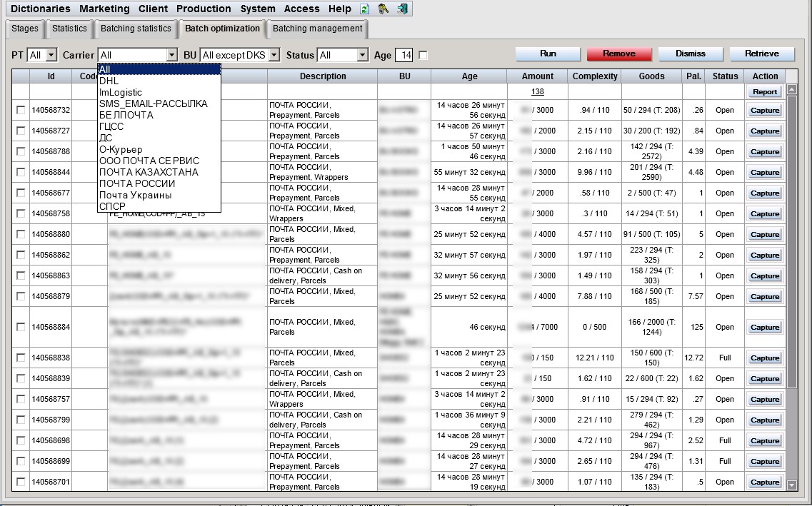
Task: Click the table scrollbar up arrow
Action: coord(792,89)
